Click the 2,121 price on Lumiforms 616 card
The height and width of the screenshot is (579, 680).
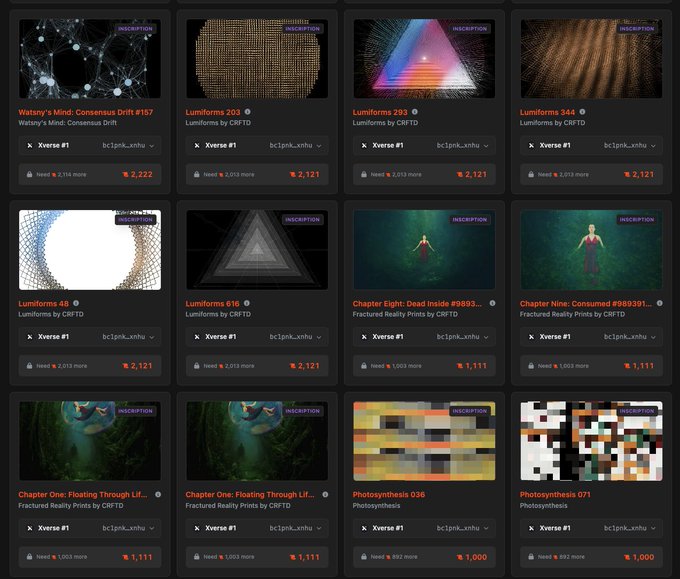pos(304,366)
